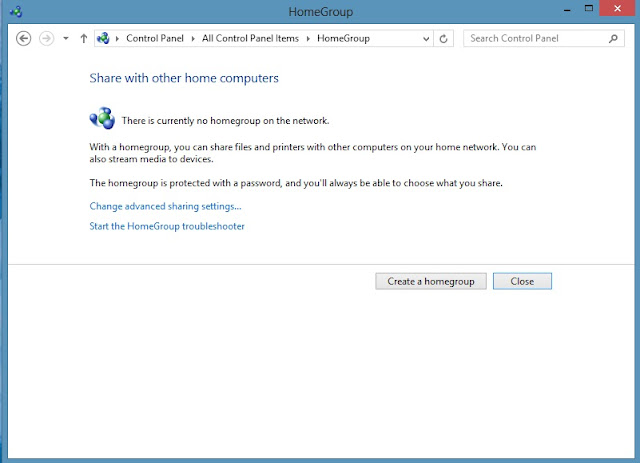Image resolution: width=640 pixels, height=463 pixels.
Task: Select All Control Panel Items breadcrumb
Action: [x=250, y=38]
